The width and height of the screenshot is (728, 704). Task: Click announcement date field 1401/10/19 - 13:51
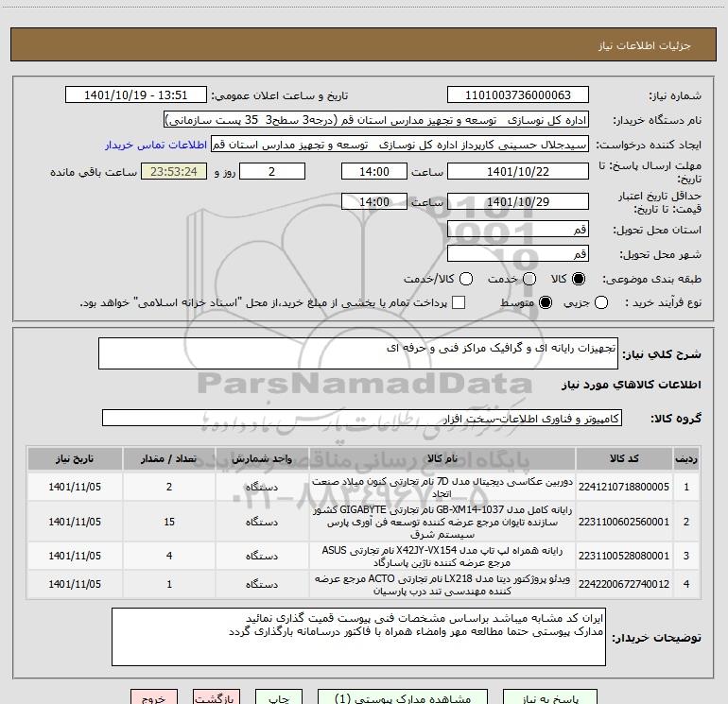click(x=135, y=95)
